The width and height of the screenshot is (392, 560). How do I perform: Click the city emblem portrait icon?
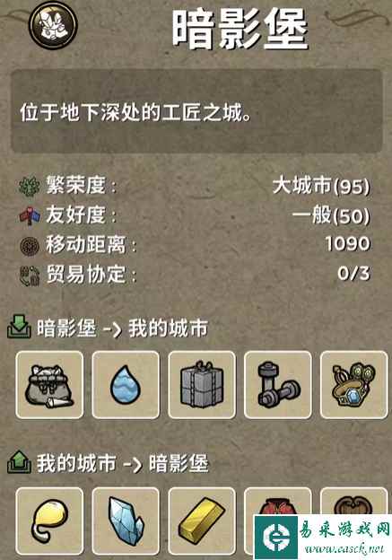[53, 24]
